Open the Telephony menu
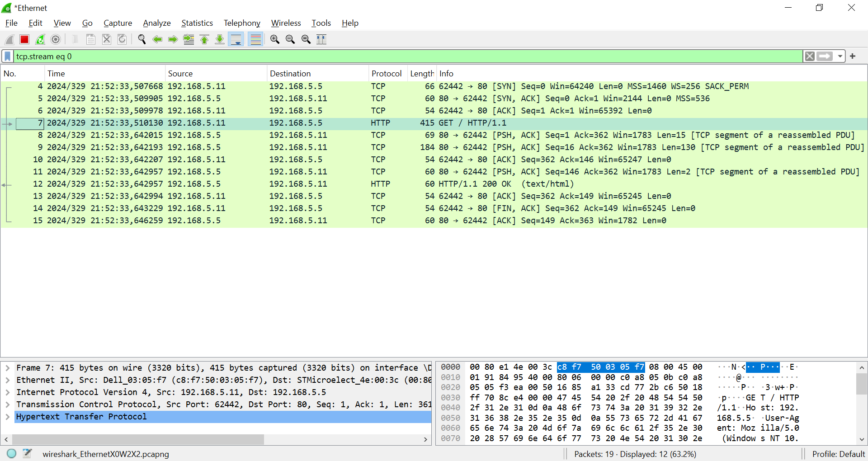The image size is (868, 461). 242,23
